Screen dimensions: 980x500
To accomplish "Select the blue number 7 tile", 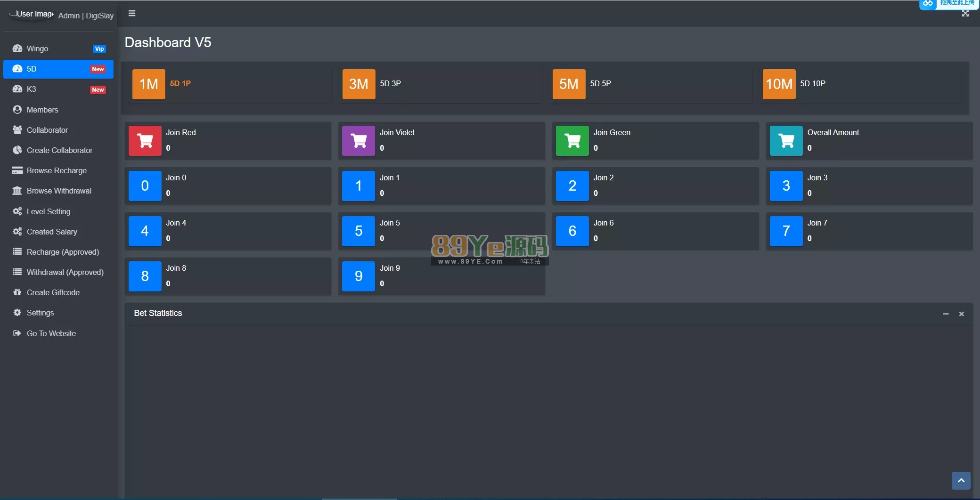I will (786, 231).
